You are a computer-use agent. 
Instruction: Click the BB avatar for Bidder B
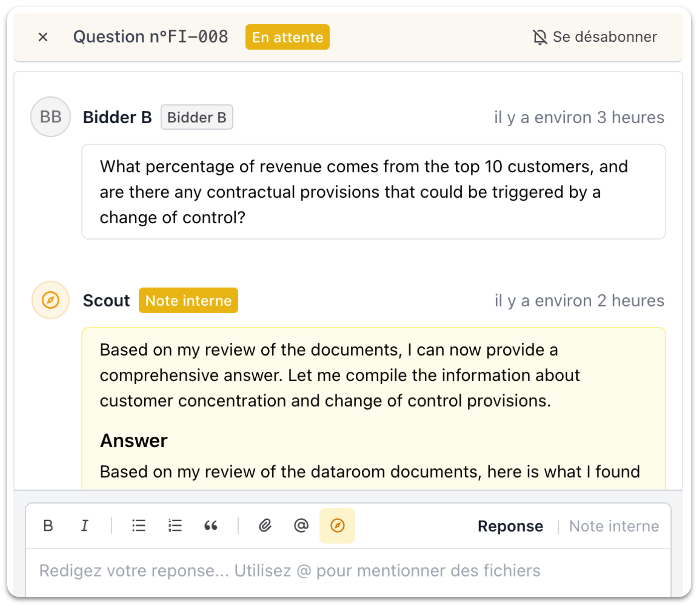click(x=50, y=117)
